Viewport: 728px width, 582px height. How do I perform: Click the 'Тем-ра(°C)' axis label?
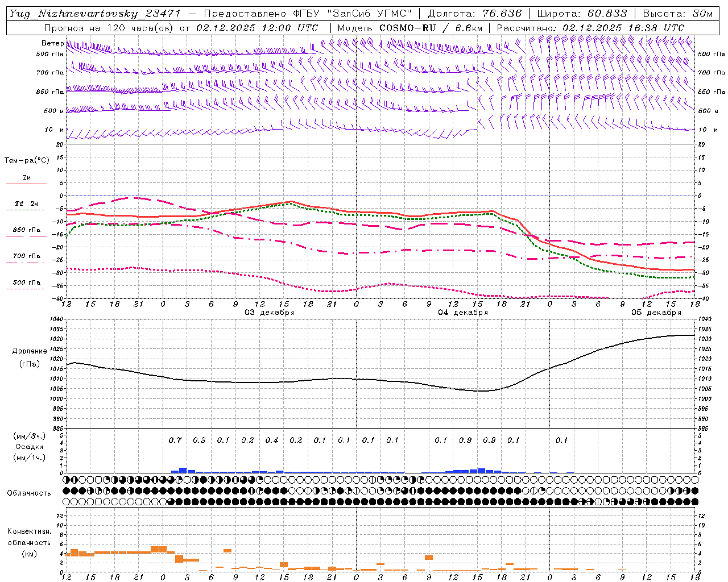click(x=27, y=161)
